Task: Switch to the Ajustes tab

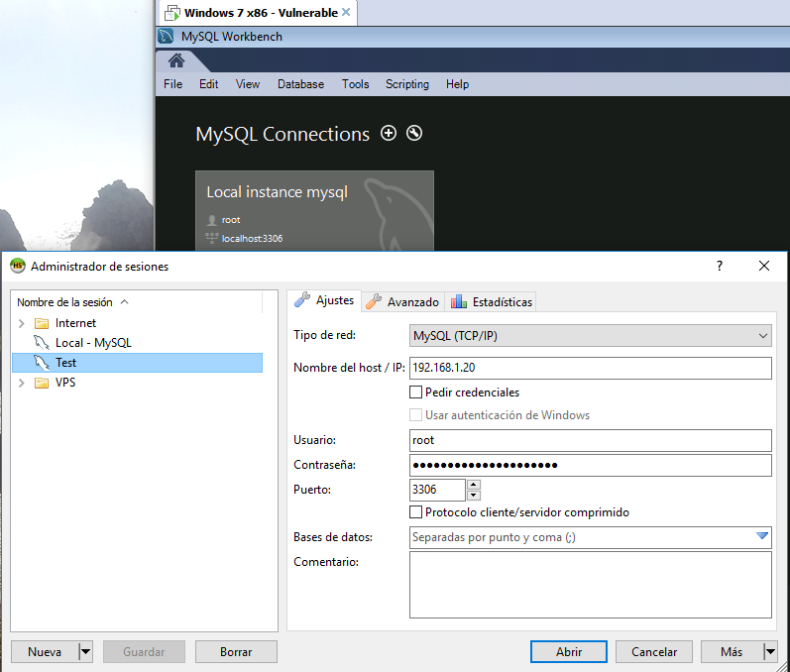Action: click(324, 300)
